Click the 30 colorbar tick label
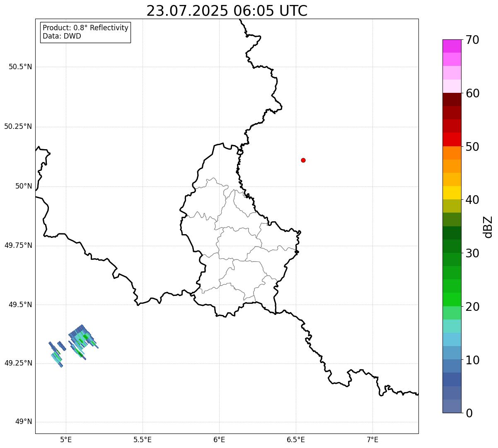 [472, 253]
